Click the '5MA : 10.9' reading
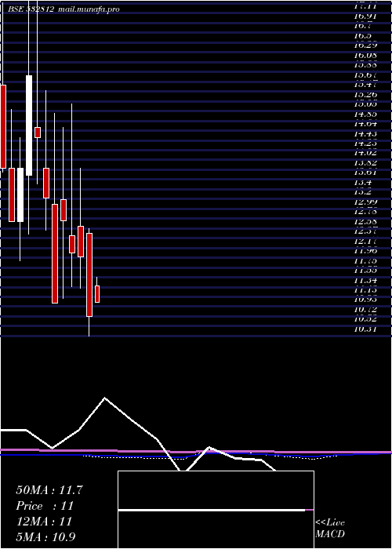392x549 pixels. 45,536
